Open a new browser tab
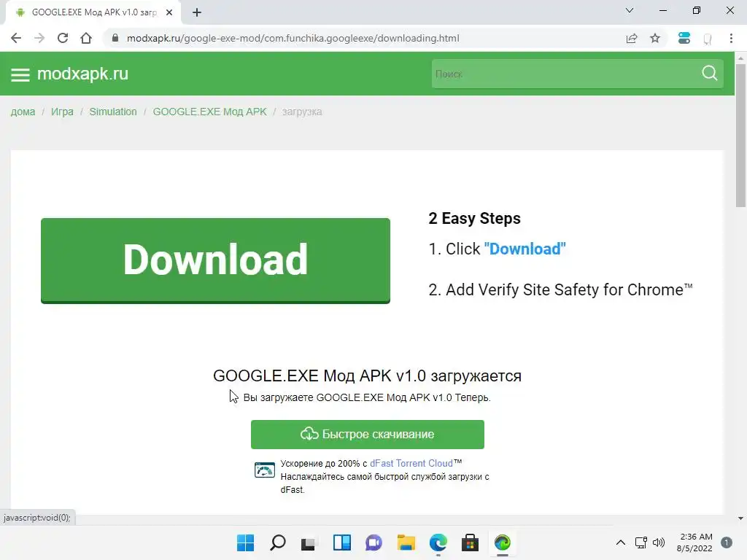 tap(197, 12)
